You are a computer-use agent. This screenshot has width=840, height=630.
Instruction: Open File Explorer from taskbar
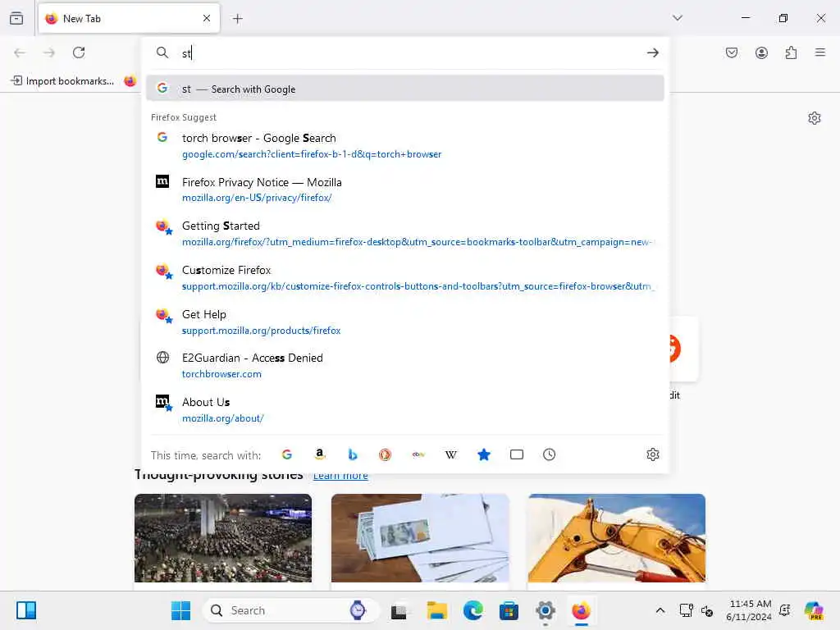point(436,610)
